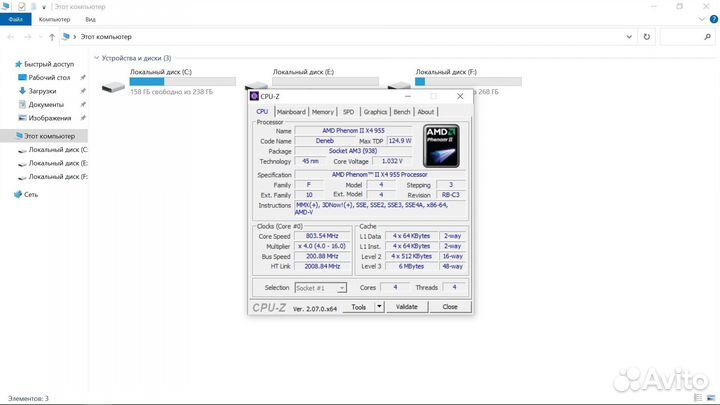Open Изображения folder in the sidebar

tap(50, 117)
